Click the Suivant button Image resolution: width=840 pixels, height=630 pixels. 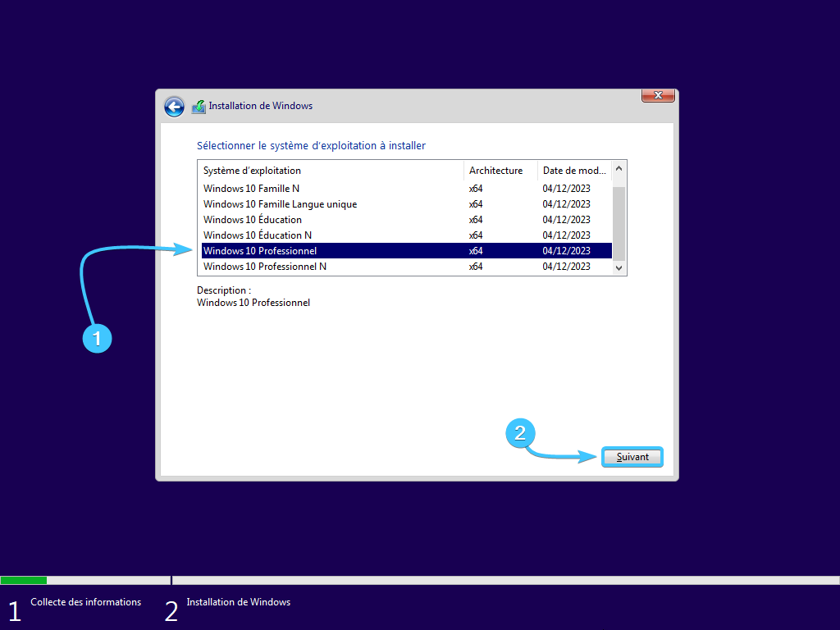tap(632, 457)
